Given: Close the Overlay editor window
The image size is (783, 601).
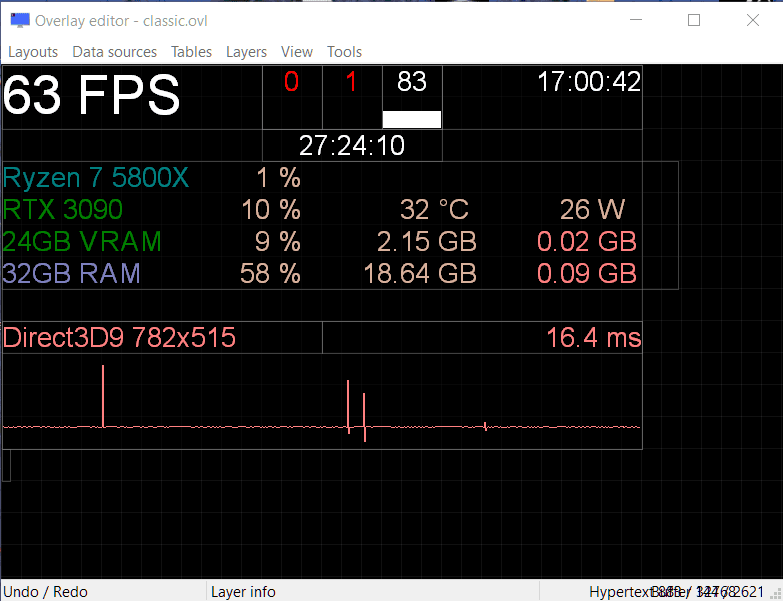Looking at the screenshot, I should click(x=753, y=20).
